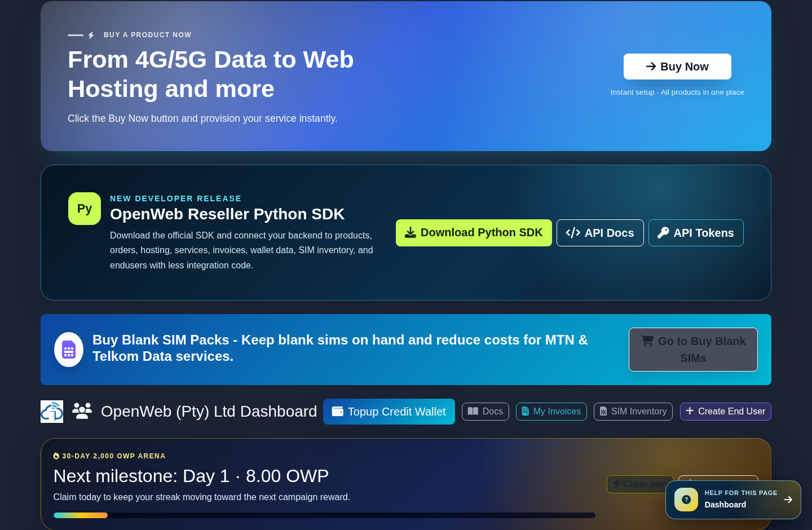Click the Claim now button
Screen dimensions: 812x530
pos(640,484)
